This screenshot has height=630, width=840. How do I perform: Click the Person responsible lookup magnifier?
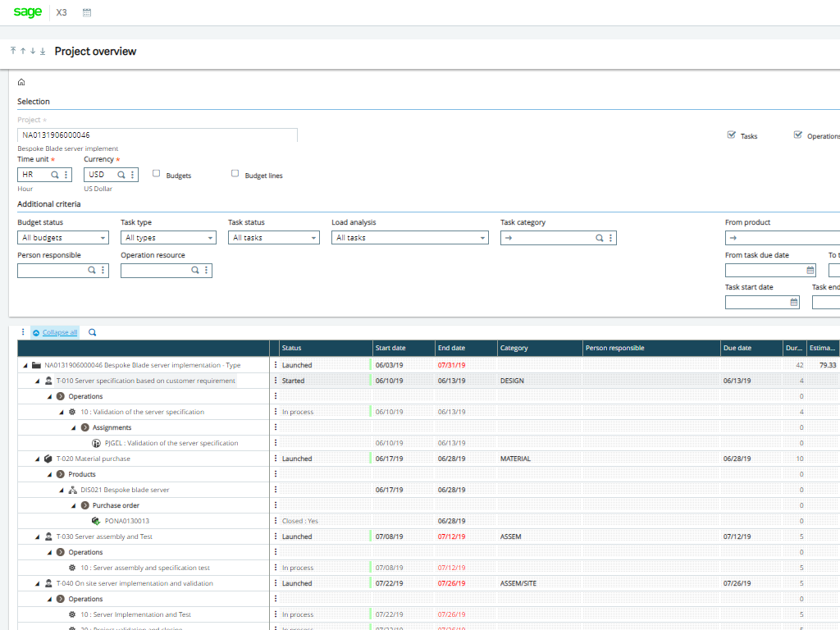click(92, 270)
